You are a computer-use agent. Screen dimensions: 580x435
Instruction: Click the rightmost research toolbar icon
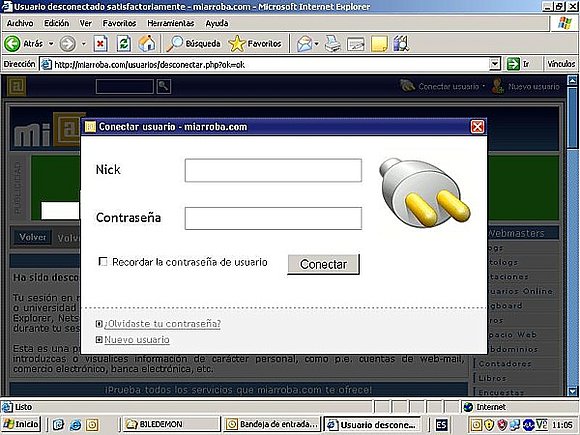pos(401,44)
